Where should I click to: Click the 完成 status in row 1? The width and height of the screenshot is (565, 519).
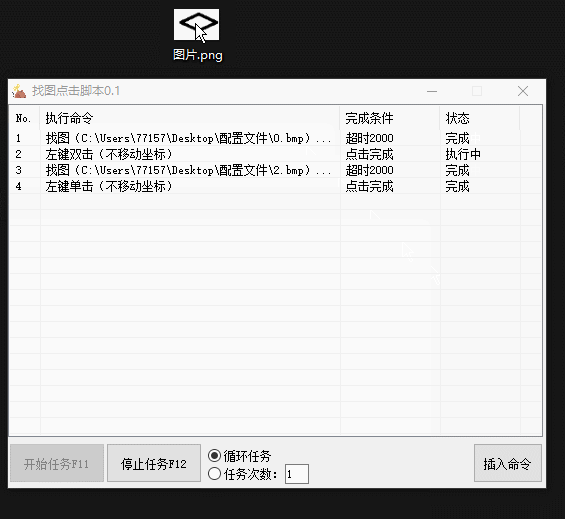point(457,138)
